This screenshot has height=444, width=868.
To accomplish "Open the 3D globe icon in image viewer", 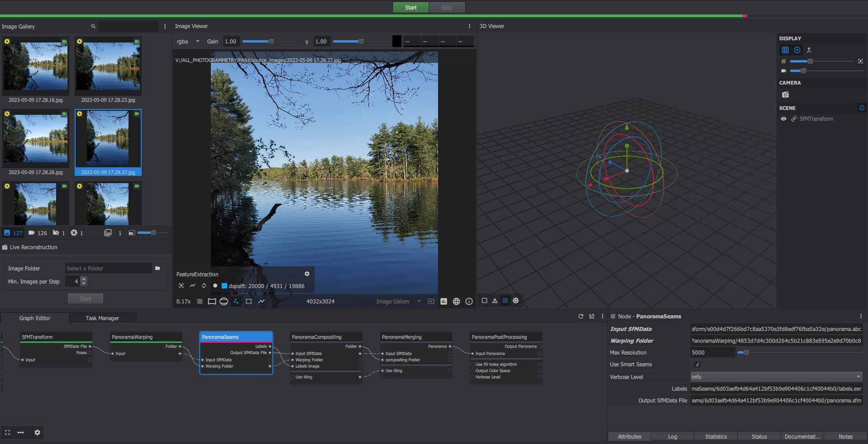I will pos(456,302).
